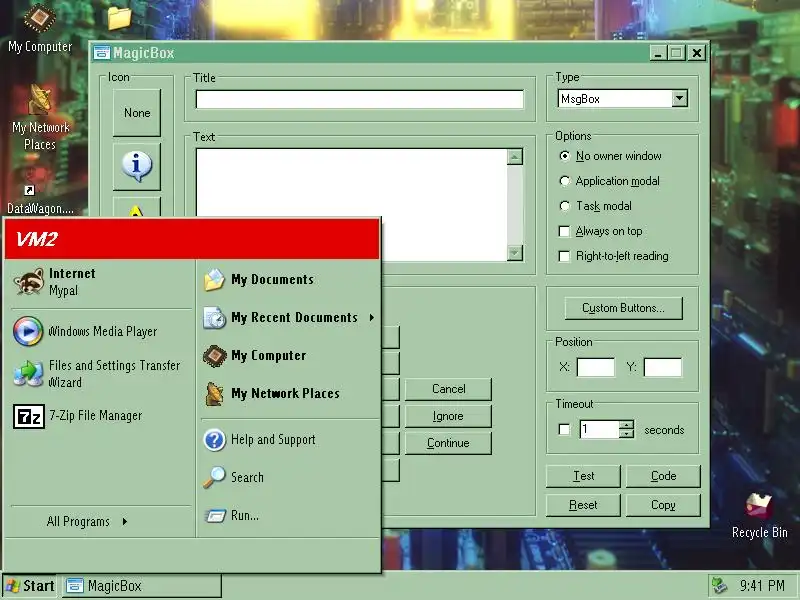The image size is (800, 600).
Task: Click inside the Text message area
Action: point(352,205)
